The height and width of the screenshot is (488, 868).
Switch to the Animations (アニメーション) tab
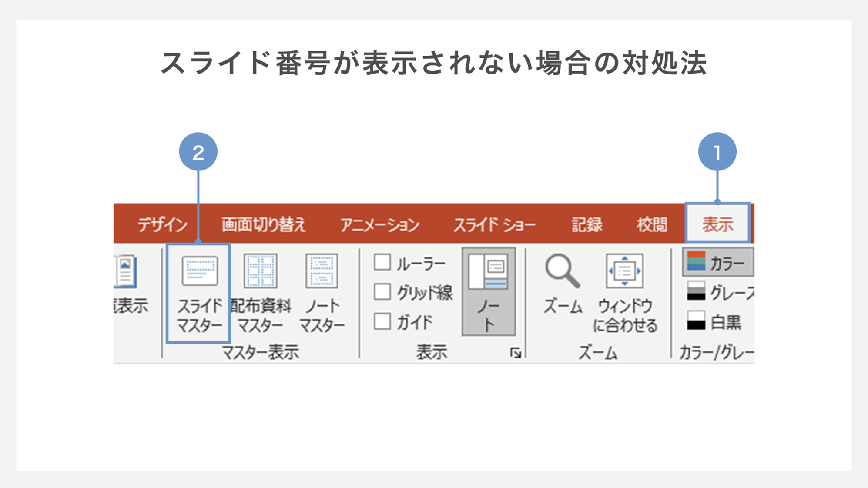coord(380,225)
